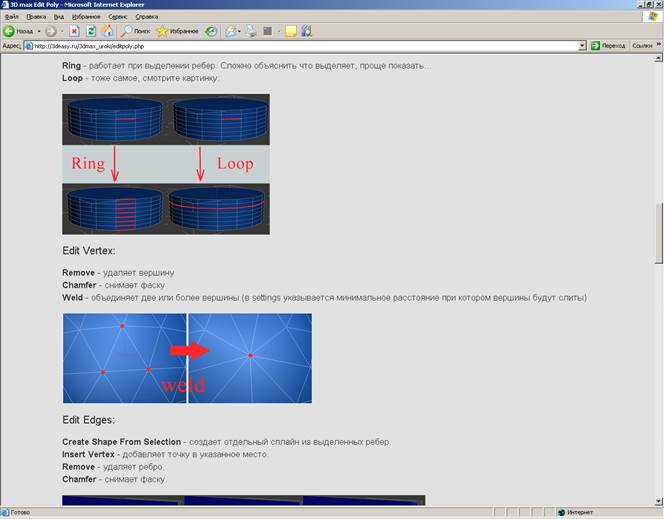This screenshot has height=519, width=664.
Task: Click the bold word Loop in text
Action: pyautogui.click(x=72, y=78)
